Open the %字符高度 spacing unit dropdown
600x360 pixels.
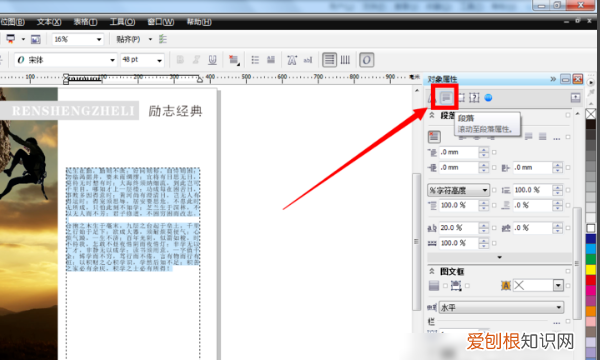tap(458, 190)
